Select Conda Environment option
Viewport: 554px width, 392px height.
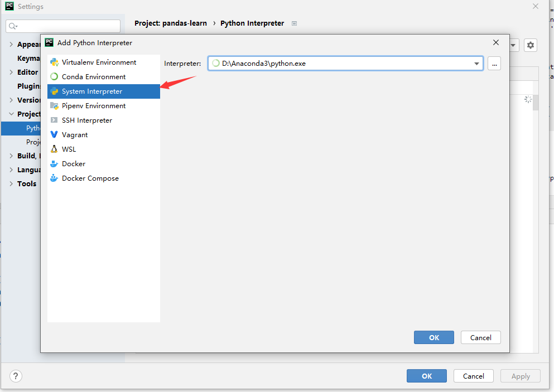pos(104,76)
